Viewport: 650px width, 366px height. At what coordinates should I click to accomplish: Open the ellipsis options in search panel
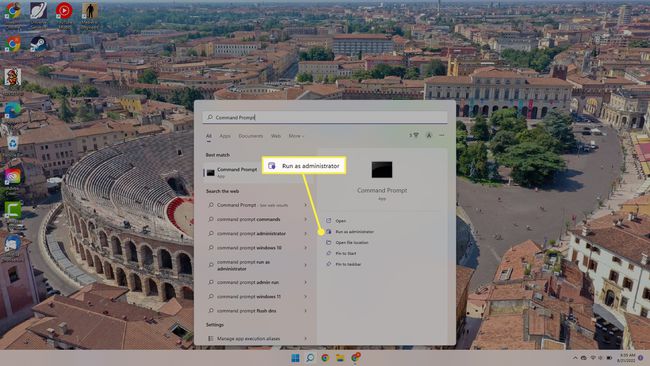442,136
